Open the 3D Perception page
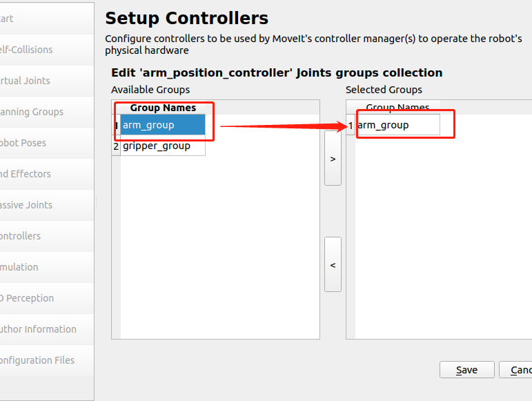This screenshot has height=401, width=532. tap(41, 298)
